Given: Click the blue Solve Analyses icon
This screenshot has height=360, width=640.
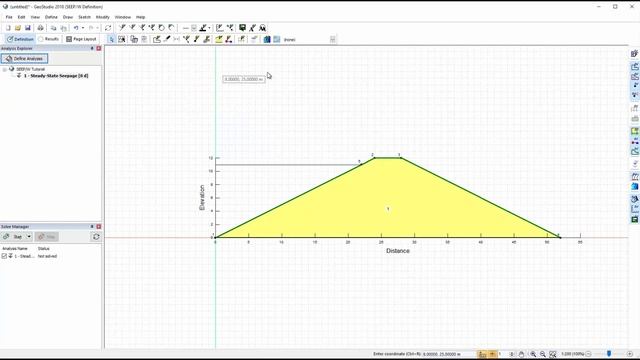Looking at the screenshot, I should 267,39.
